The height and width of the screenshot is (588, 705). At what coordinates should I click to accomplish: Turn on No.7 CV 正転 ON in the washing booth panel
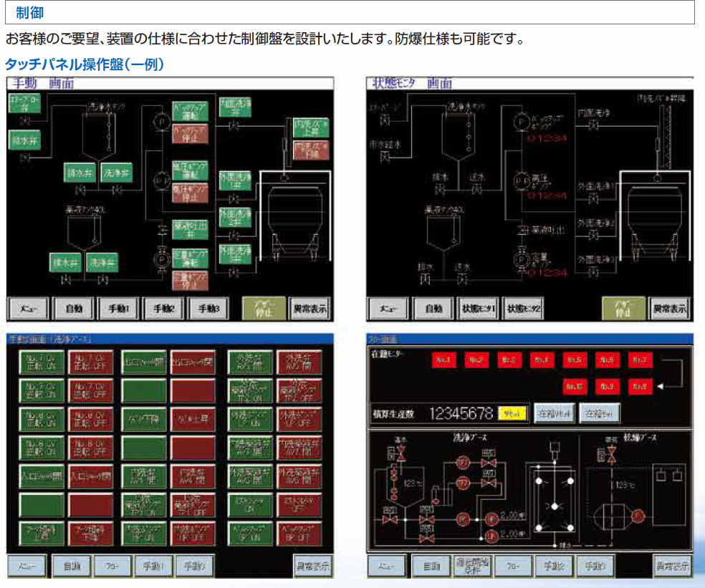click(41, 362)
